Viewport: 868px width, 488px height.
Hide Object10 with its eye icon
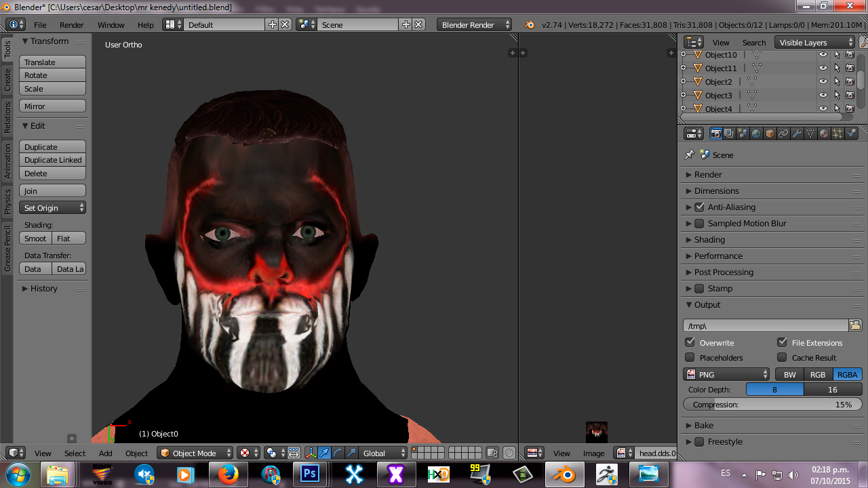coord(823,54)
